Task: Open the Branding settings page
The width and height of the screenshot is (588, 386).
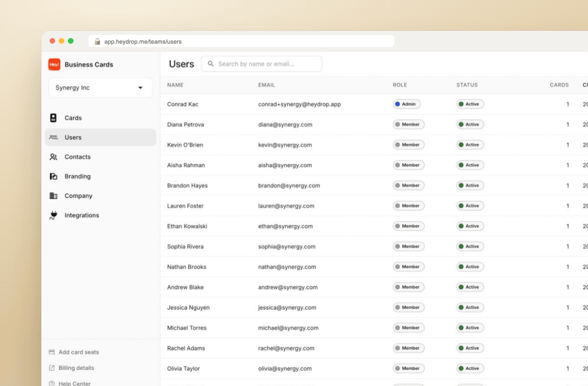Action: [x=101, y=176]
